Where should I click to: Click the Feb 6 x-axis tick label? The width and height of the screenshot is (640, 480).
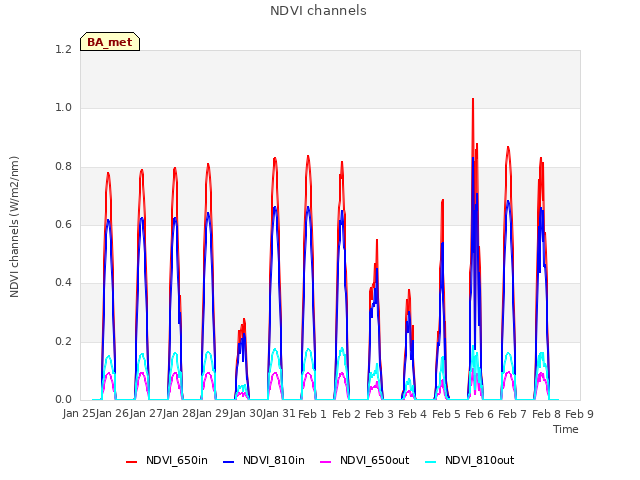tap(479, 414)
